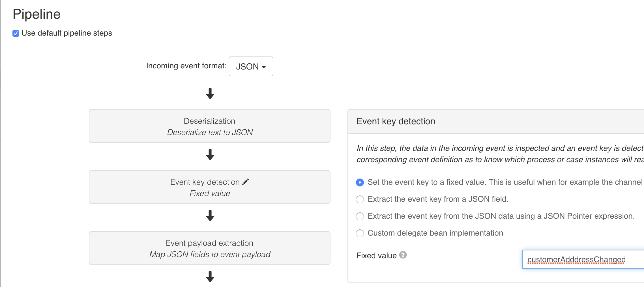Open the Event key detection configuration panel
Screen dimensions: 644x287
click(210, 187)
